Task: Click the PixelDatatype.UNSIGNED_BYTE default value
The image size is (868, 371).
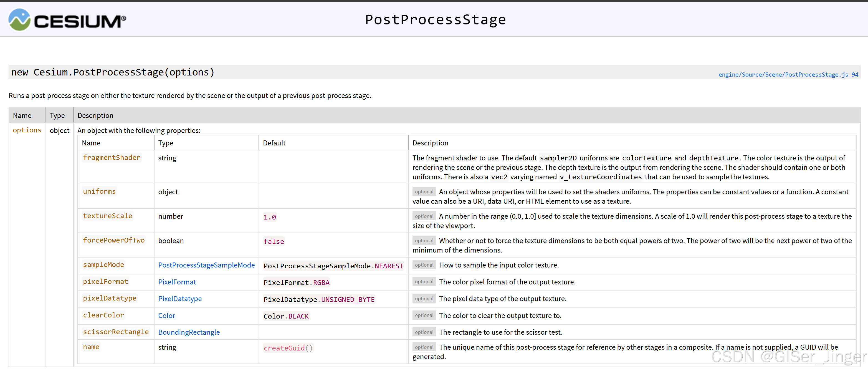Action: (x=319, y=300)
